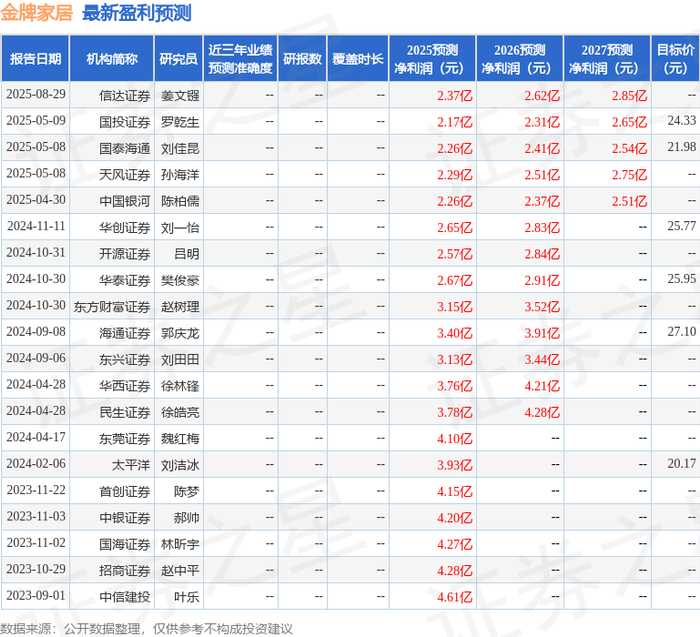Select the 研究员 column header

click(179, 58)
